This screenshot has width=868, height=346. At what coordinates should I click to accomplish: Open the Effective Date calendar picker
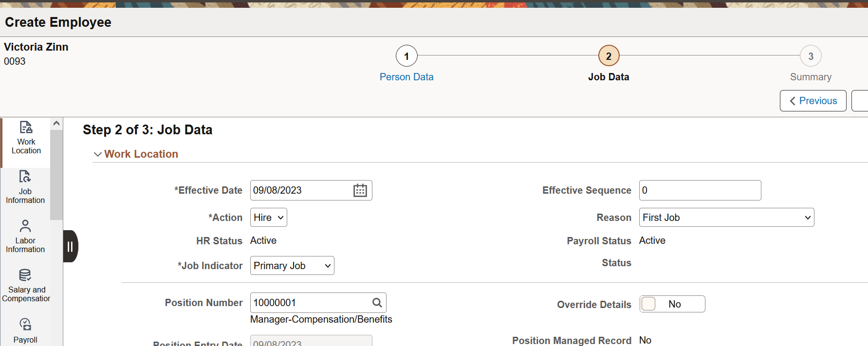pyautogui.click(x=360, y=190)
